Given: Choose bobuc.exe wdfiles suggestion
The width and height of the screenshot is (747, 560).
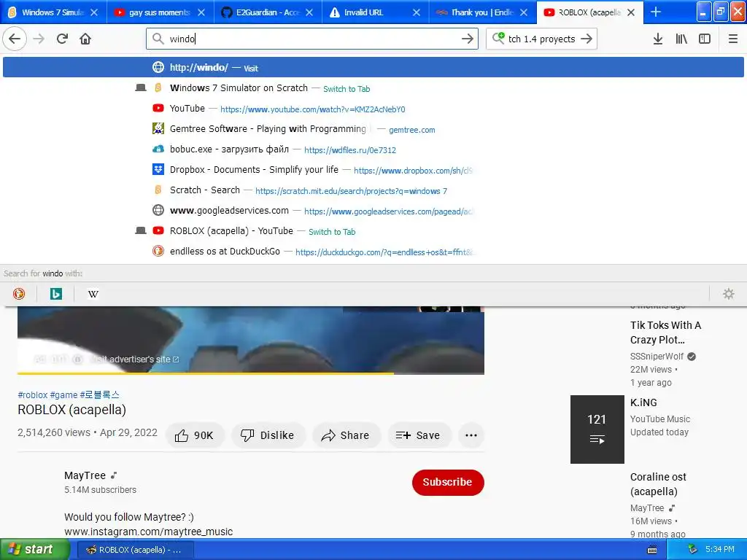Looking at the screenshot, I should (x=373, y=149).
